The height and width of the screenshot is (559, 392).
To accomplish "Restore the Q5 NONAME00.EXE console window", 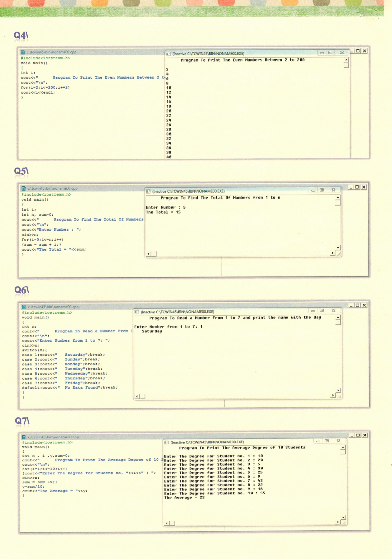I will tap(322, 190).
